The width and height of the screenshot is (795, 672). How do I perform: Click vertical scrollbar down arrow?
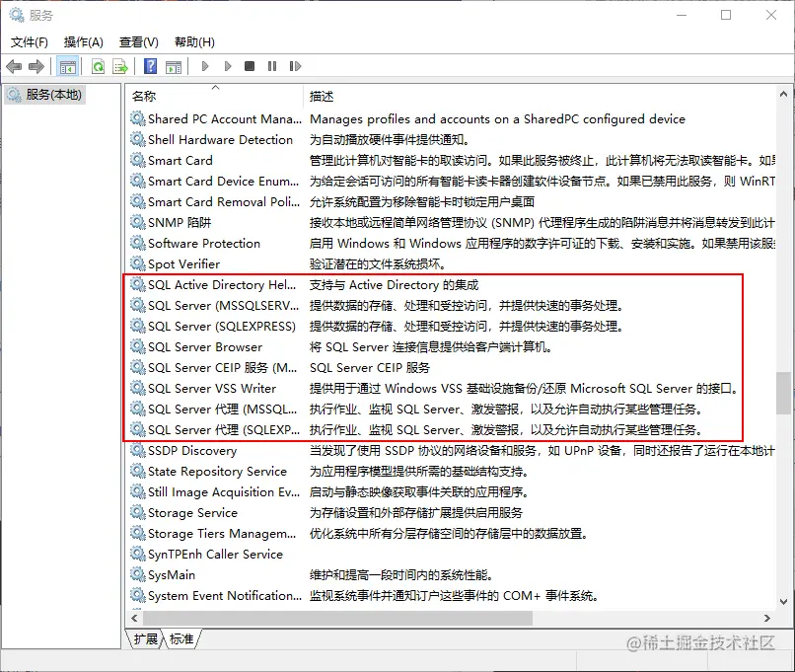click(783, 602)
